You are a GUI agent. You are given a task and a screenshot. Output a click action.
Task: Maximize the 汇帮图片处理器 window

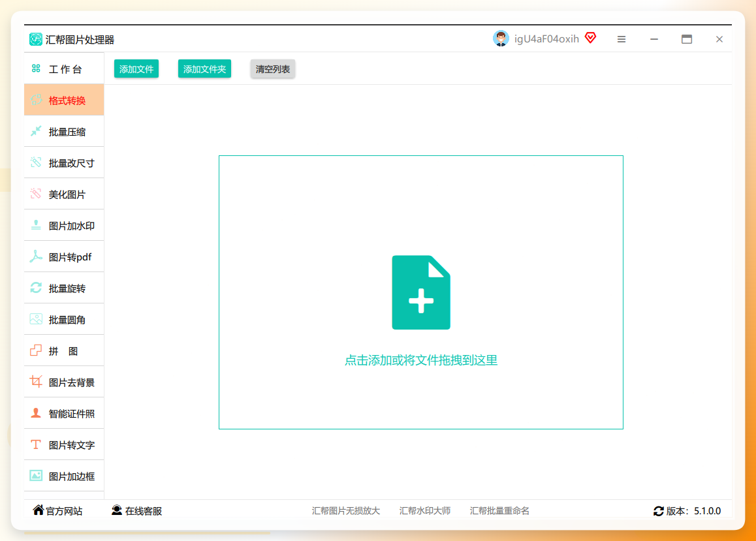pos(687,40)
